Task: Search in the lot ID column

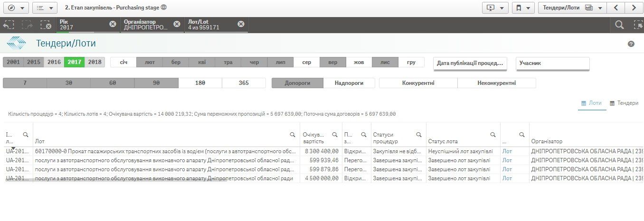Action: coord(26,135)
